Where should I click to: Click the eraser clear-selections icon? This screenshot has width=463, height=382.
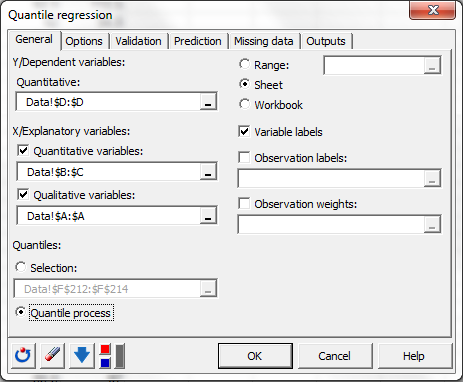click(52, 356)
